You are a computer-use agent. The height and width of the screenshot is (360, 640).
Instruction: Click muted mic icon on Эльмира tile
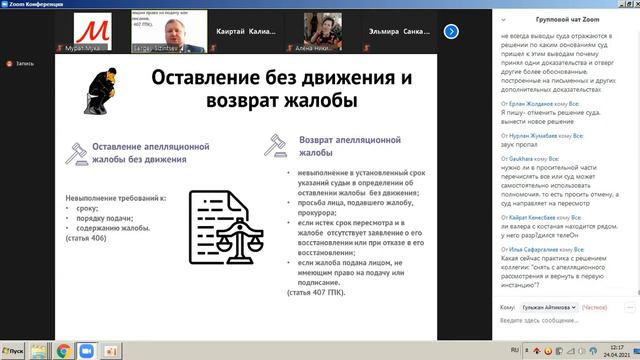tap(366, 48)
